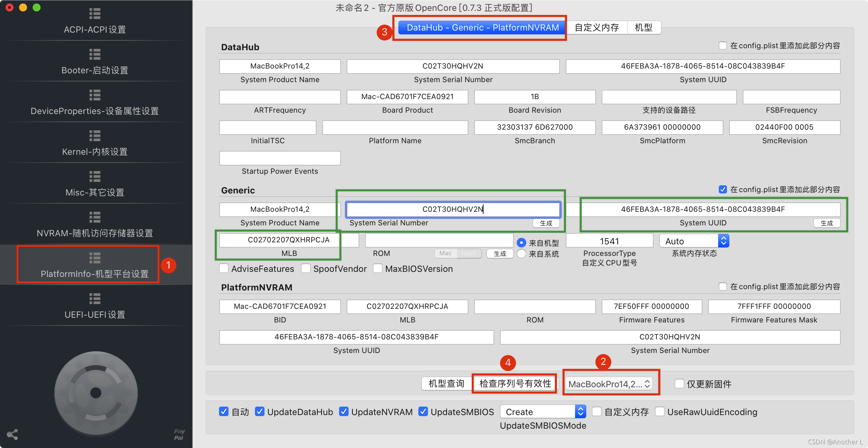Screen dimensions: 868x448
Task: Focus SmcBranch field
Action: [x=535, y=127]
